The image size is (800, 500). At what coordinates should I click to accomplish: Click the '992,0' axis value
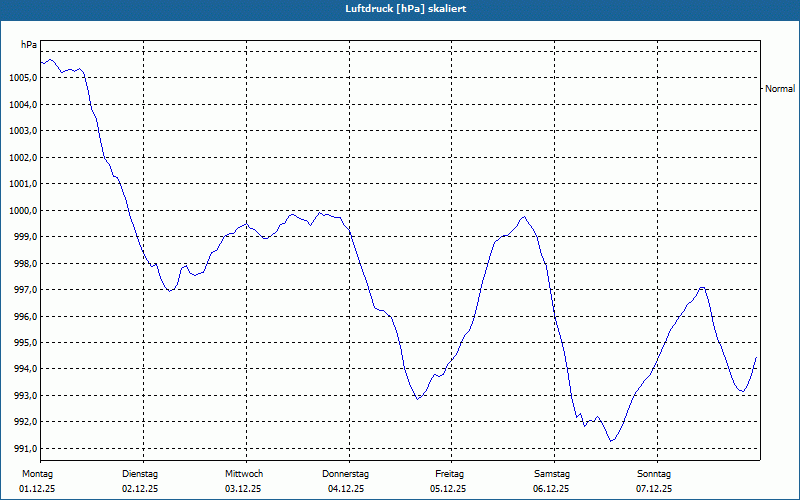(25, 422)
